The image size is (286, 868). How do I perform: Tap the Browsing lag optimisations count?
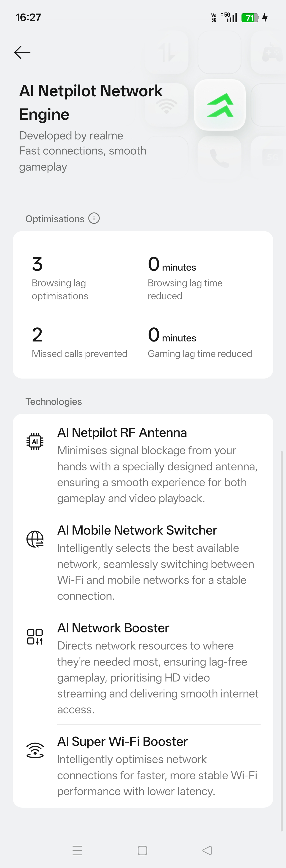point(37,264)
